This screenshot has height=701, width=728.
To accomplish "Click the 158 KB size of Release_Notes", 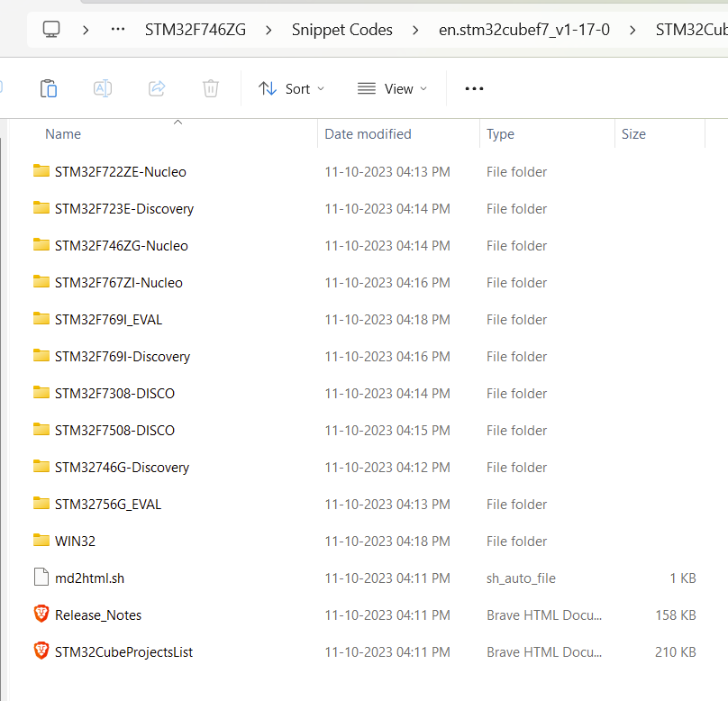I will pyautogui.click(x=676, y=615).
